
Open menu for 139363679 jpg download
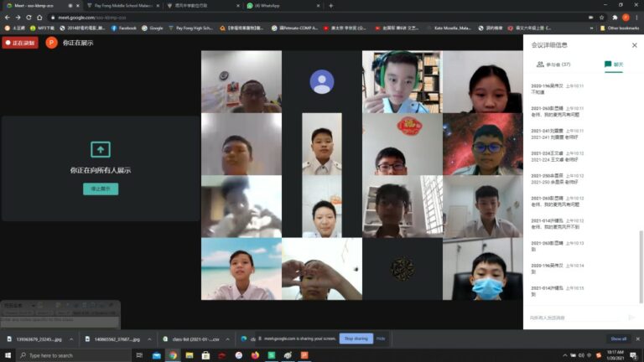click(x=71, y=339)
